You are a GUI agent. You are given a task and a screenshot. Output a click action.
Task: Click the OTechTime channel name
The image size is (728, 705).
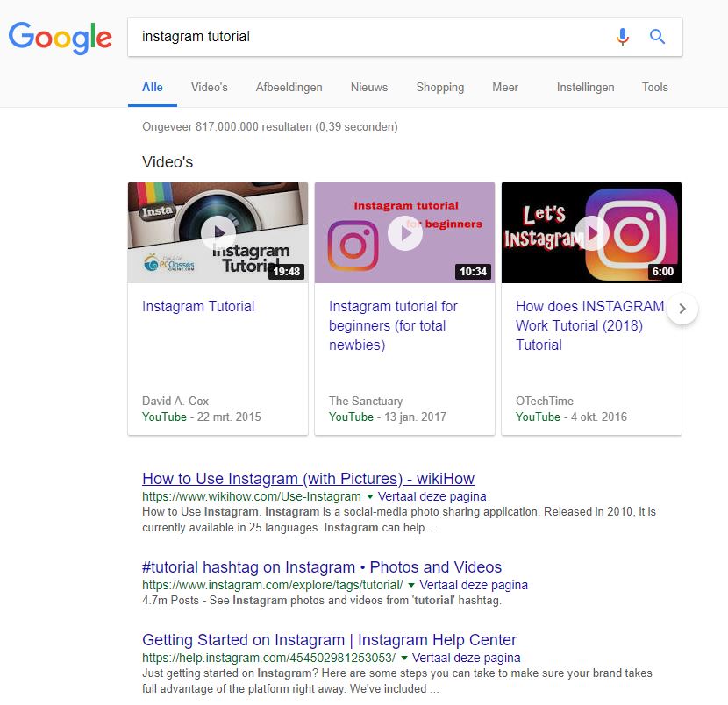coord(545,401)
